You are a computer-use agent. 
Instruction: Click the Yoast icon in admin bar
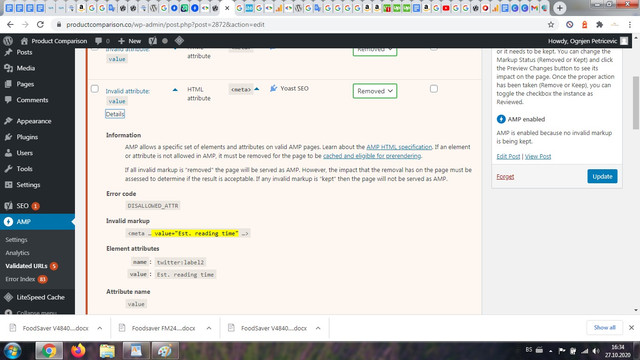[153, 41]
